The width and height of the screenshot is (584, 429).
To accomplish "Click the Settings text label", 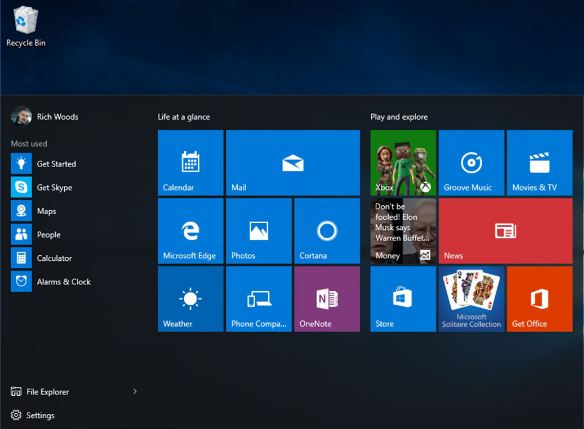I will pyautogui.click(x=40, y=415).
